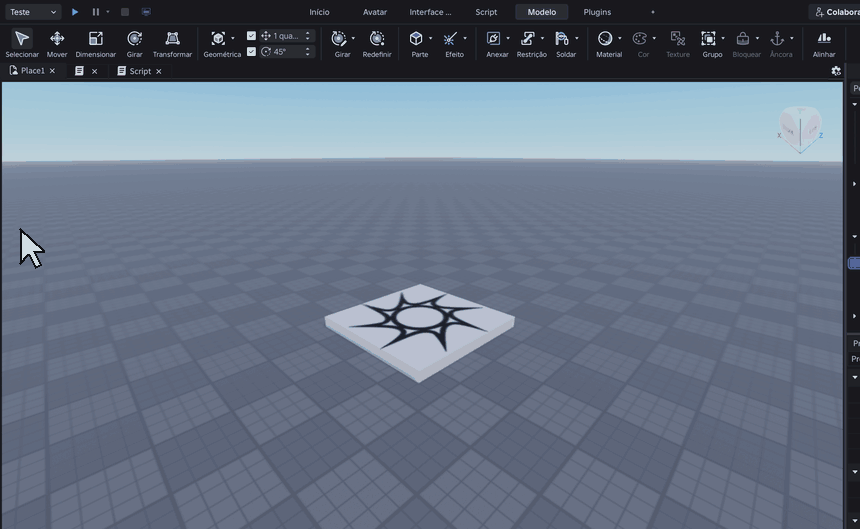Click the Anexar attachment icon
860x529 pixels.
click(494, 38)
